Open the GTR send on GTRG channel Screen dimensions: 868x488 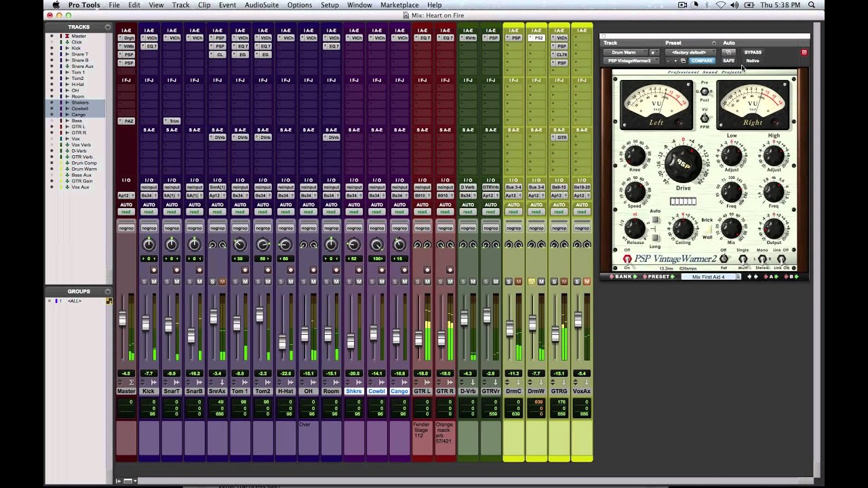(x=559, y=138)
